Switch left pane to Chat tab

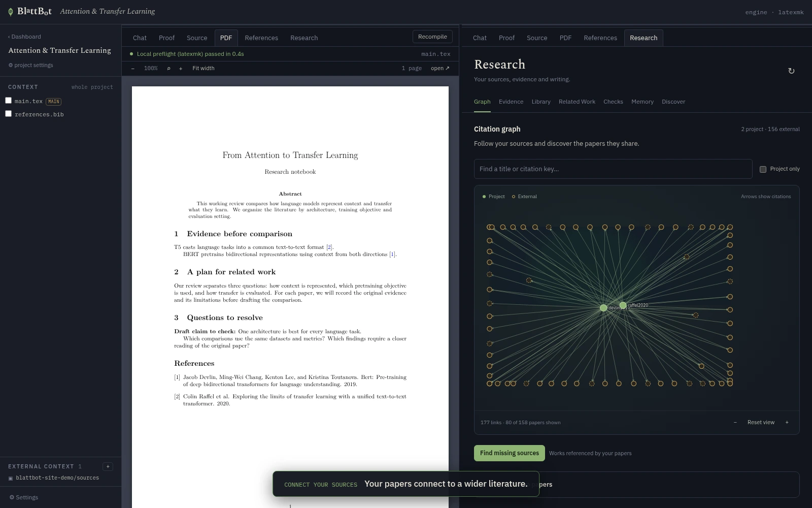[x=140, y=38]
